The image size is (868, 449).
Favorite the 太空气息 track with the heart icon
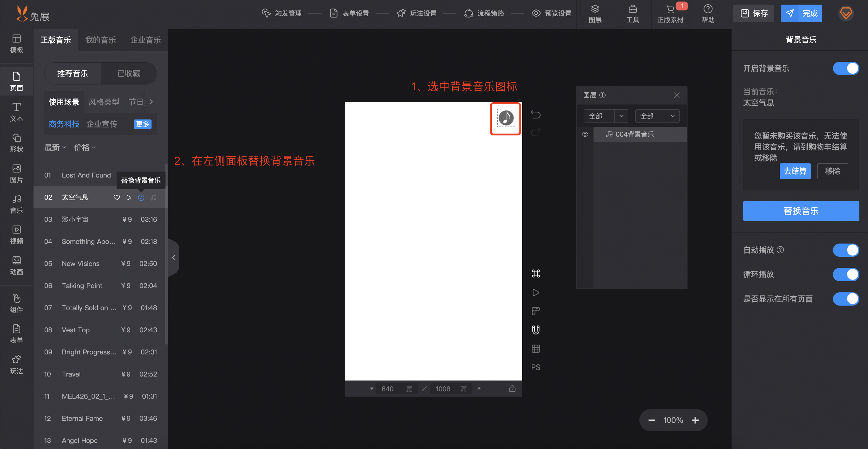pyautogui.click(x=116, y=197)
